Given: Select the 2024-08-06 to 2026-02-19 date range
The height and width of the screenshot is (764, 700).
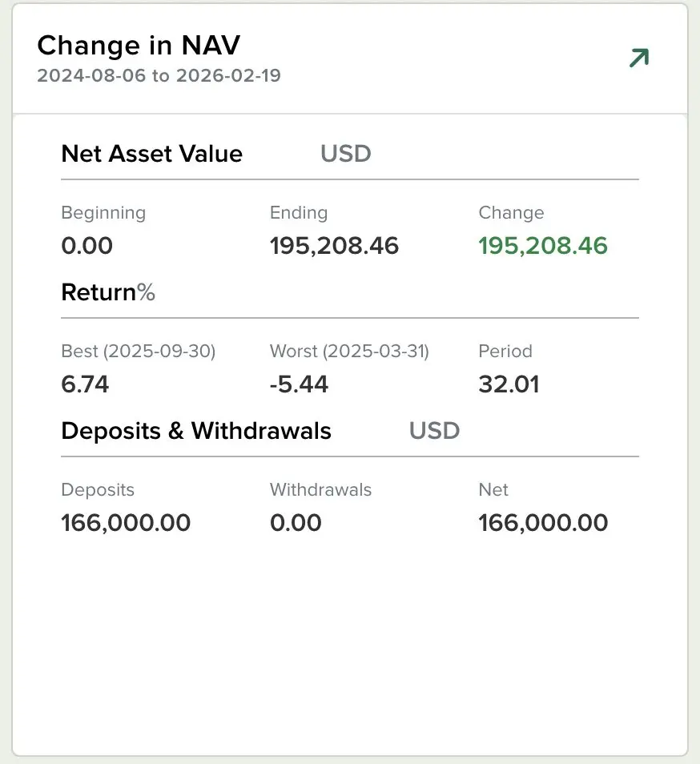Looking at the screenshot, I should (159, 76).
